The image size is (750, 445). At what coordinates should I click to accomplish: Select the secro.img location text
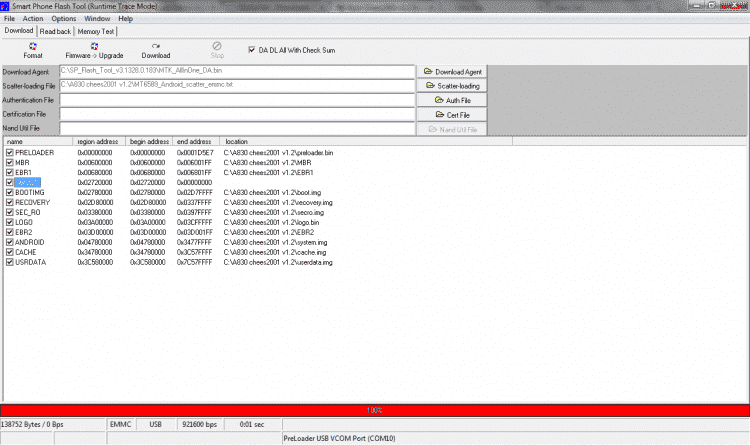(274, 212)
